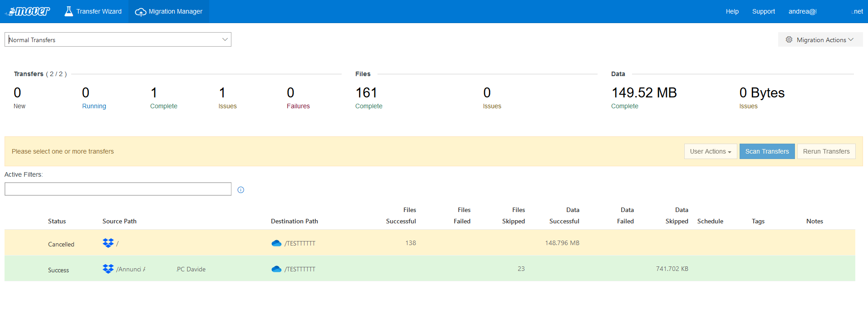The image size is (868, 333).
Task: Click the Migration Manager cloud icon
Action: click(x=141, y=12)
